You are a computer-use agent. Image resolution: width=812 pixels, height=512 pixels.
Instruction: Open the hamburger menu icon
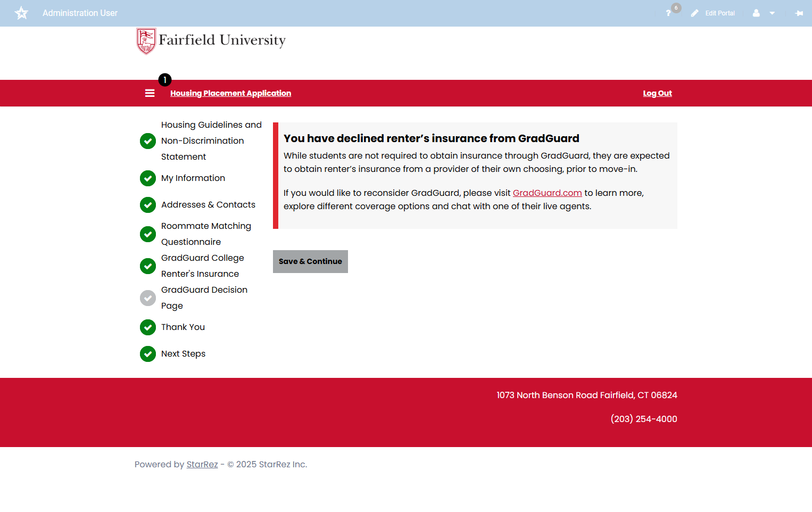[150, 93]
